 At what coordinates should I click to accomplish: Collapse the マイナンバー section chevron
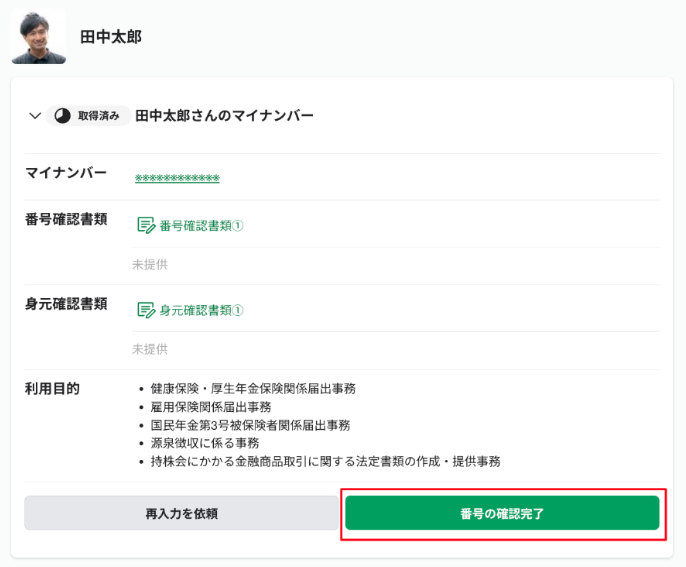tap(35, 116)
